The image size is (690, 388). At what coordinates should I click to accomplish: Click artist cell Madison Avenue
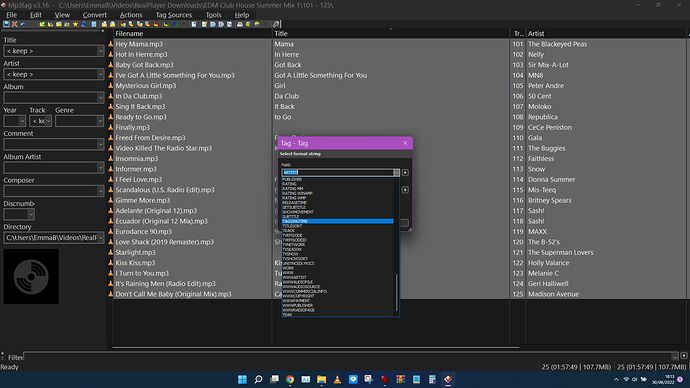(x=554, y=294)
